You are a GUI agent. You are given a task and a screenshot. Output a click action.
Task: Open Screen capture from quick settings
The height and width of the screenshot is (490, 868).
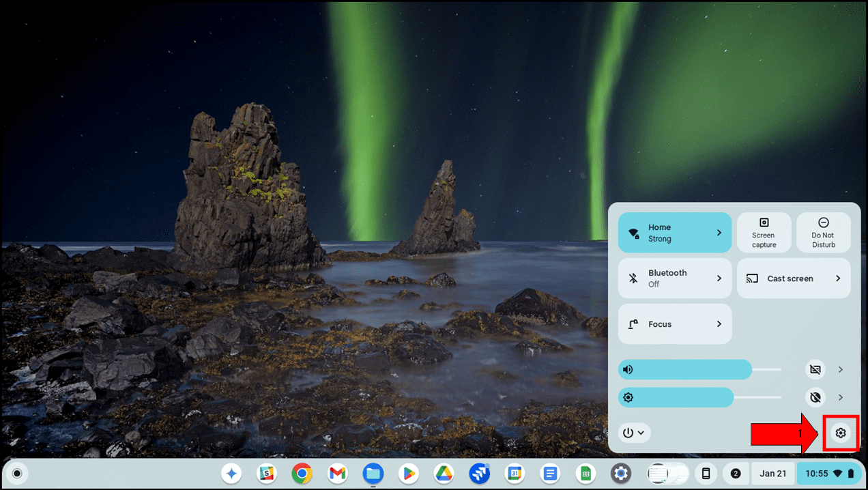pos(764,232)
